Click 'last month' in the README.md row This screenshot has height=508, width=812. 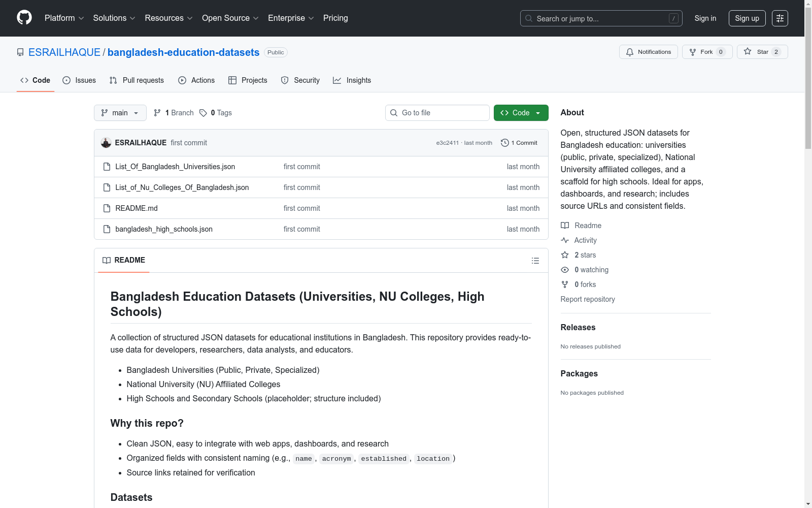click(x=523, y=208)
